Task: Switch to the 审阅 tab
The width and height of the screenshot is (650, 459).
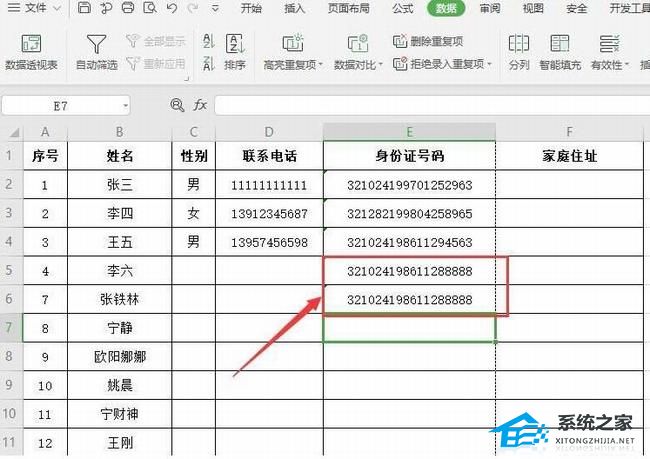Action: pos(490,8)
